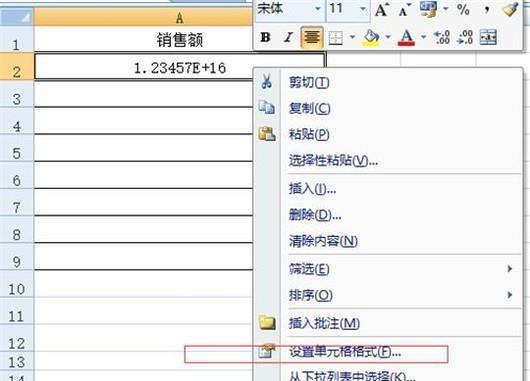The width and height of the screenshot is (530, 381).
Task: Click the copy pages icon
Action: 267,108
